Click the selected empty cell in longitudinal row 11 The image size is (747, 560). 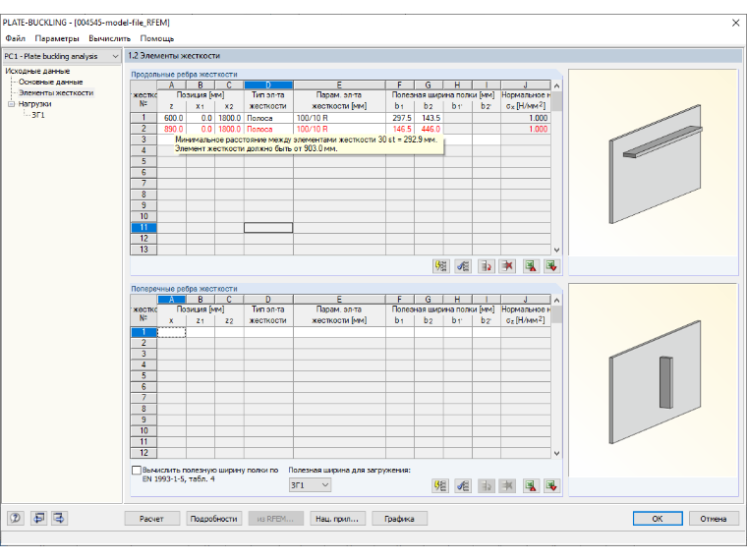coord(268,228)
